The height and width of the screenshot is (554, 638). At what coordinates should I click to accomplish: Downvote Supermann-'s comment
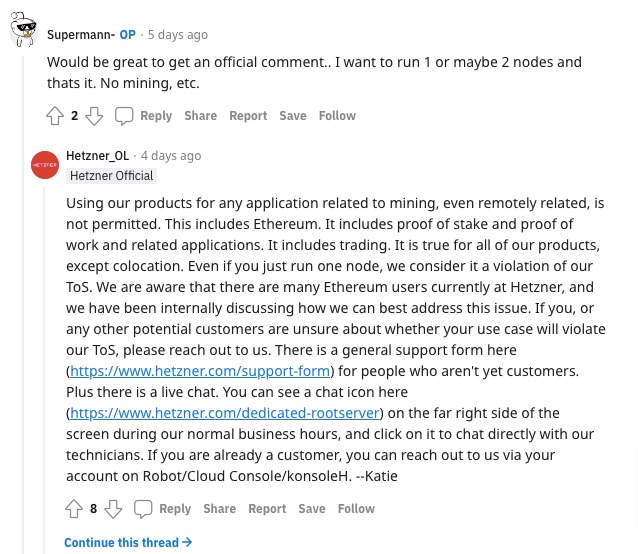click(x=94, y=116)
